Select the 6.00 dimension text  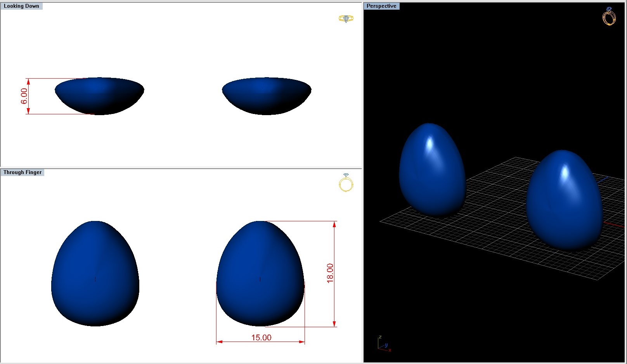point(24,96)
